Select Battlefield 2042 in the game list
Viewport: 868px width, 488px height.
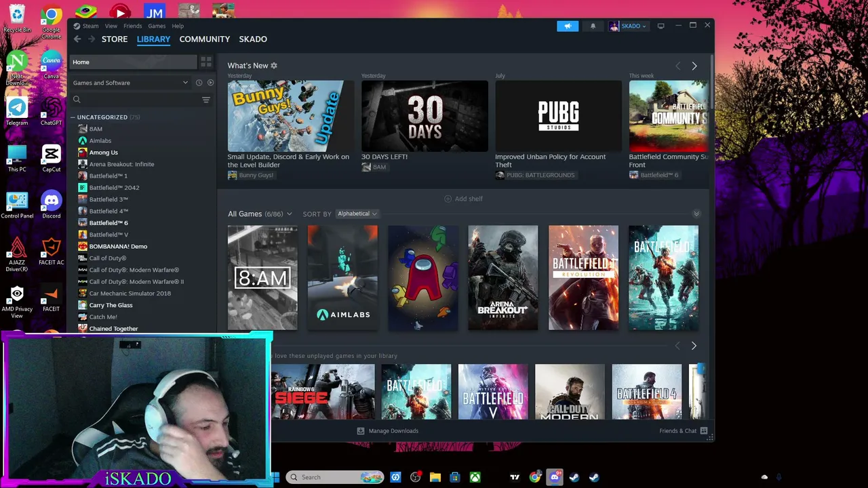tap(114, 188)
